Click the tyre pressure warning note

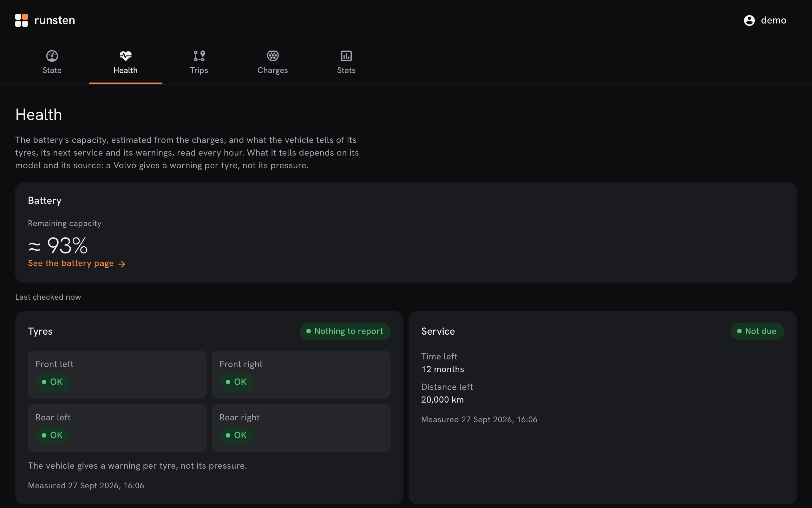pyautogui.click(x=137, y=466)
